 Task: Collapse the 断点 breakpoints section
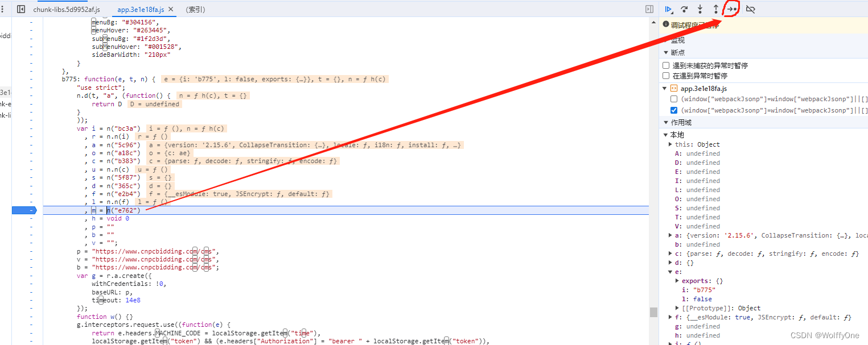coord(665,52)
